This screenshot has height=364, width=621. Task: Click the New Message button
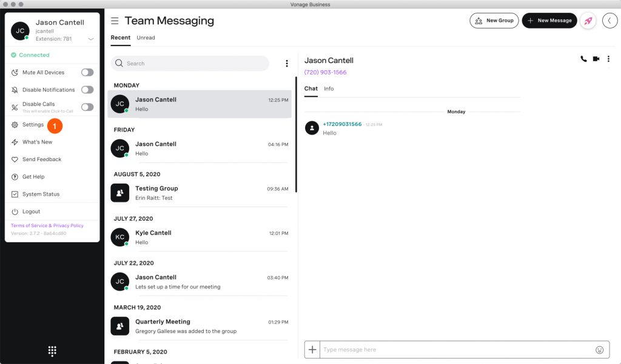549,21
